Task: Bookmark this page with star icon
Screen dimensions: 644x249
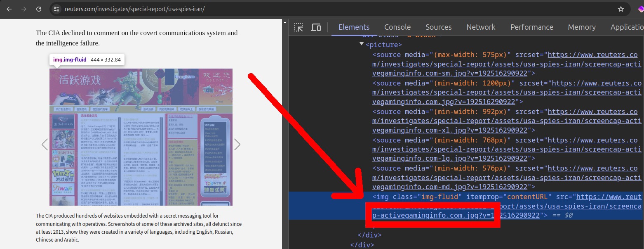Action: pos(620,9)
